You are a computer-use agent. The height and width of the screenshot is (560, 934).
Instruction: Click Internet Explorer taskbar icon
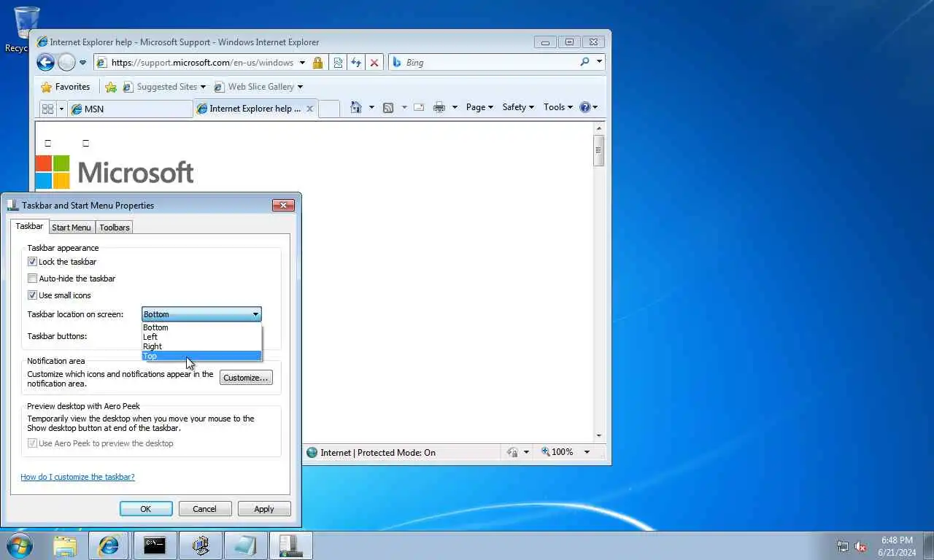[x=109, y=545]
